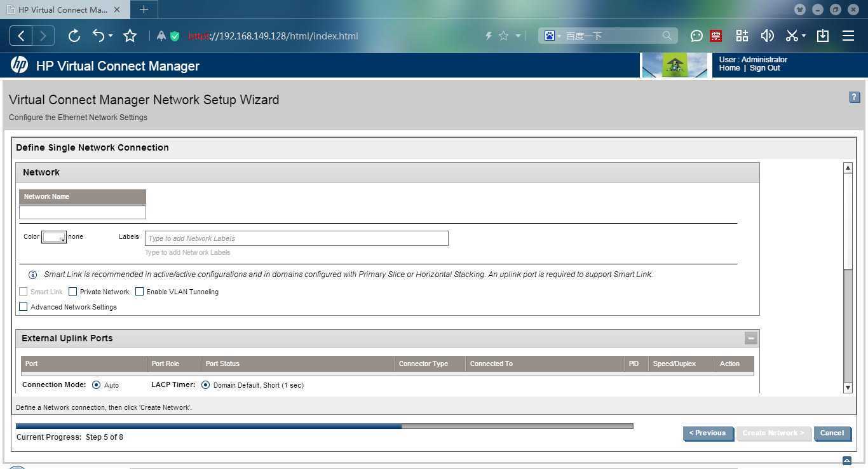Check Enable VLAN Tunneling
The height and width of the screenshot is (469, 868).
[x=140, y=292]
